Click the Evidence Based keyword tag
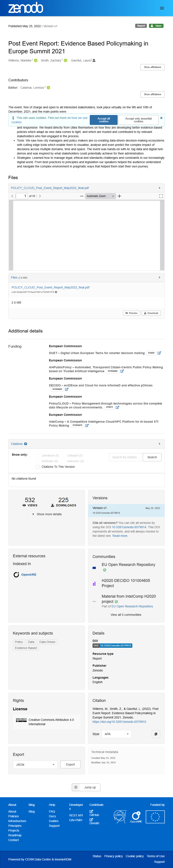173x868 pixels. click(x=26, y=648)
